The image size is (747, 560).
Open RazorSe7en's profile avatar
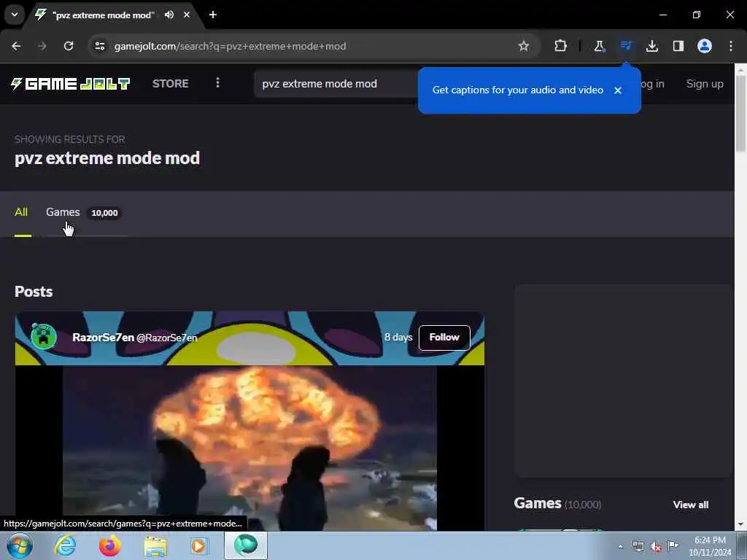pyautogui.click(x=43, y=336)
